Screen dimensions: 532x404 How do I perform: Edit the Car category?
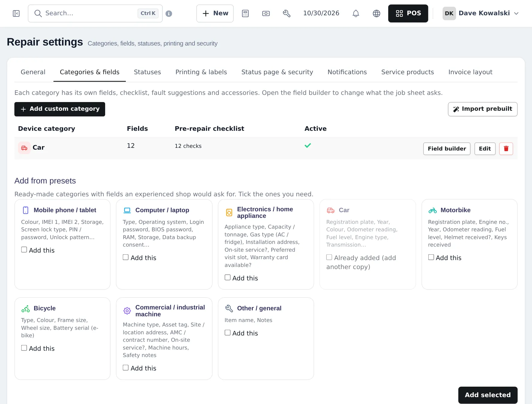click(x=485, y=149)
